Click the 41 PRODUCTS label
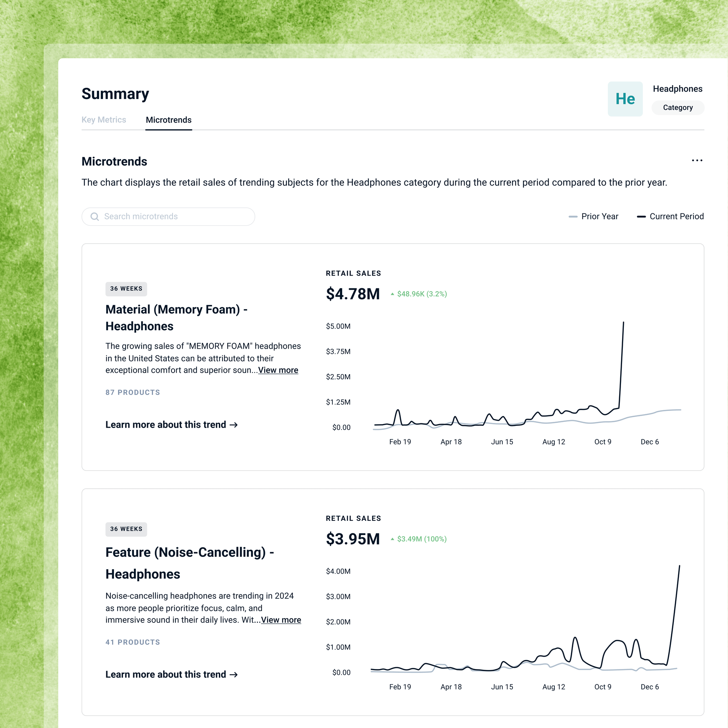 click(x=132, y=642)
